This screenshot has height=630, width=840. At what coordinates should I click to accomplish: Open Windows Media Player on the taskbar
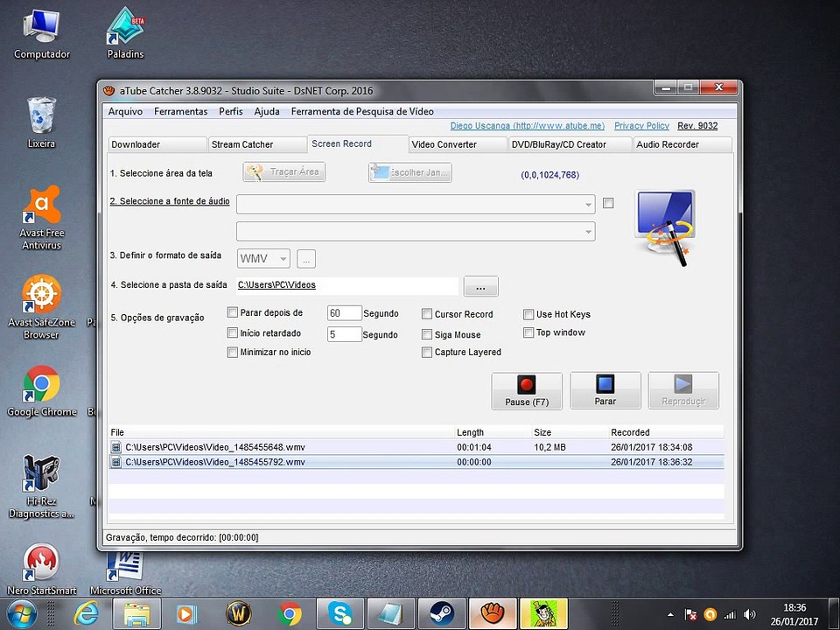[186, 614]
